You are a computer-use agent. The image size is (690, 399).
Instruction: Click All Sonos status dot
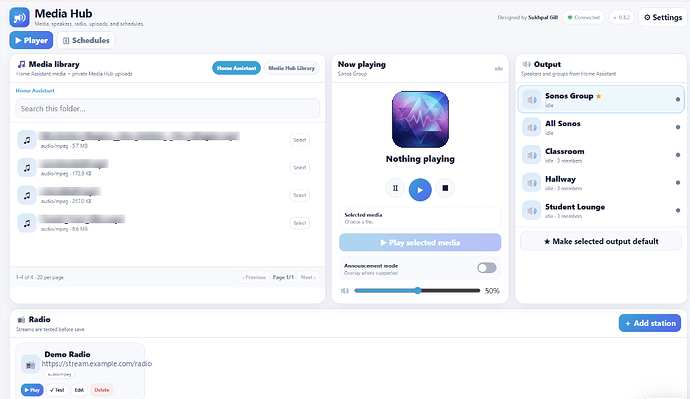[678, 127]
